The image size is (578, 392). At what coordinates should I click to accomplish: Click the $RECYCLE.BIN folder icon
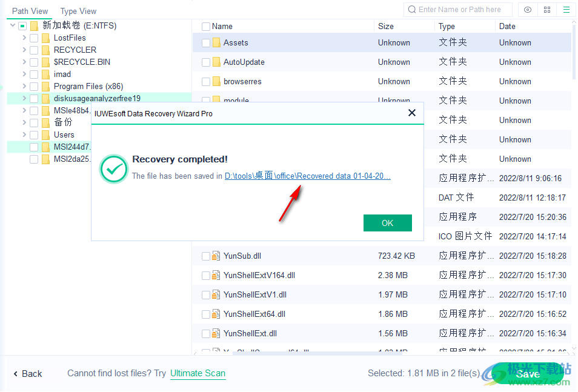pos(45,62)
